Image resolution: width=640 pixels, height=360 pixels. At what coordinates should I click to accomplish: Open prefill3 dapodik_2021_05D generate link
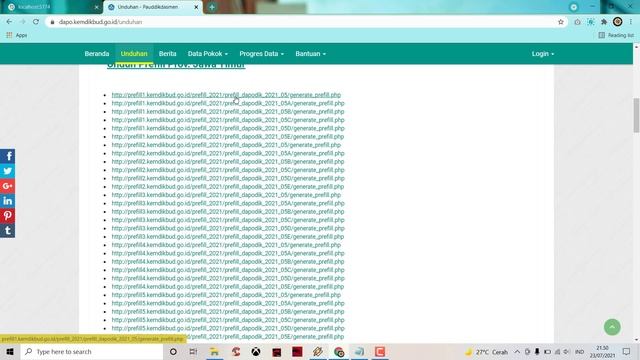pos(228,228)
